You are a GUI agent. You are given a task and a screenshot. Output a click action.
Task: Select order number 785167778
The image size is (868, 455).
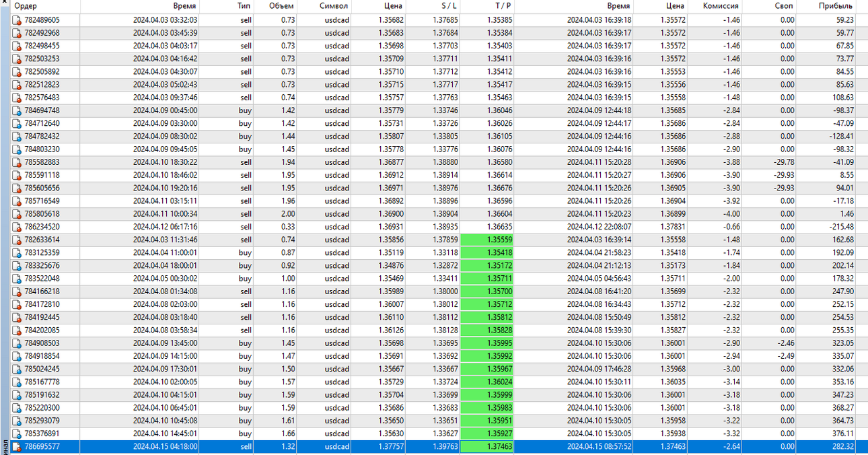(x=42, y=382)
